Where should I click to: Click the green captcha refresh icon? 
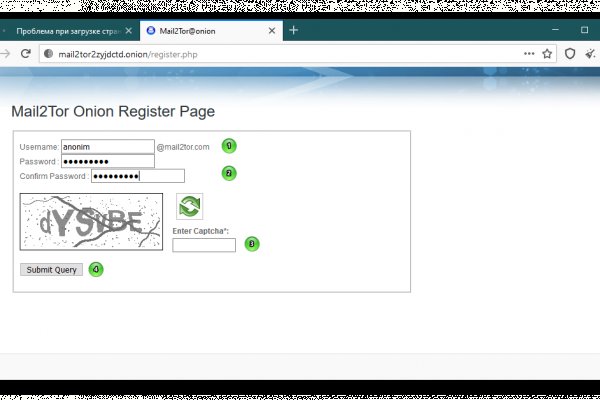pyautogui.click(x=189, y=206)
